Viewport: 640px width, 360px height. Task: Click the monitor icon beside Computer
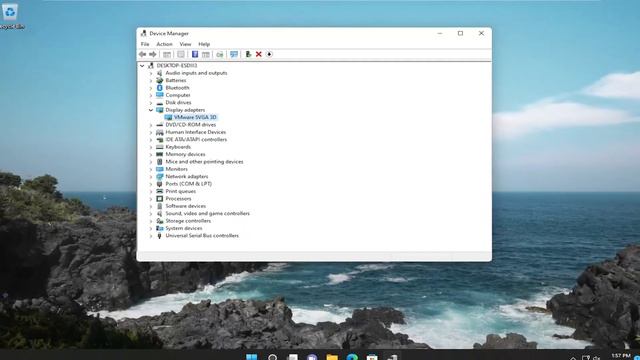[160, 95]
